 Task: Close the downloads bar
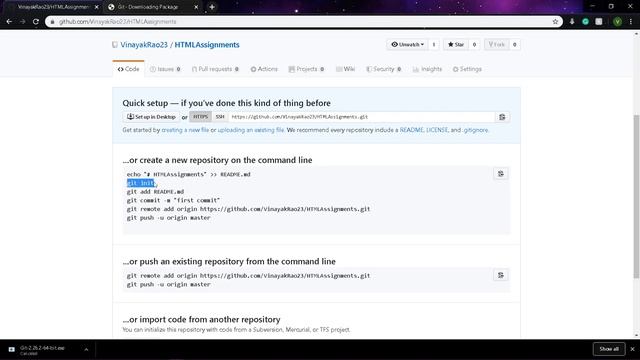pyautogui.click(x=632, y=349)
